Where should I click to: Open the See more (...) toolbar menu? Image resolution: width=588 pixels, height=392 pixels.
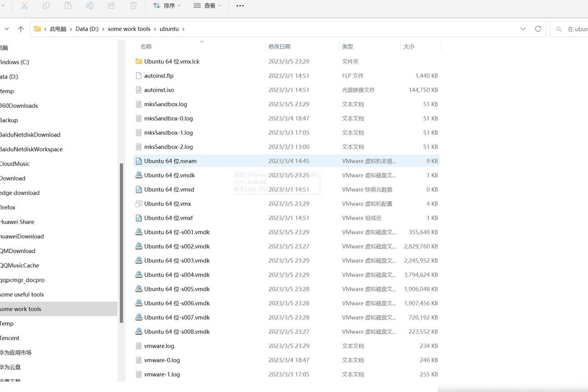point(240,5)
